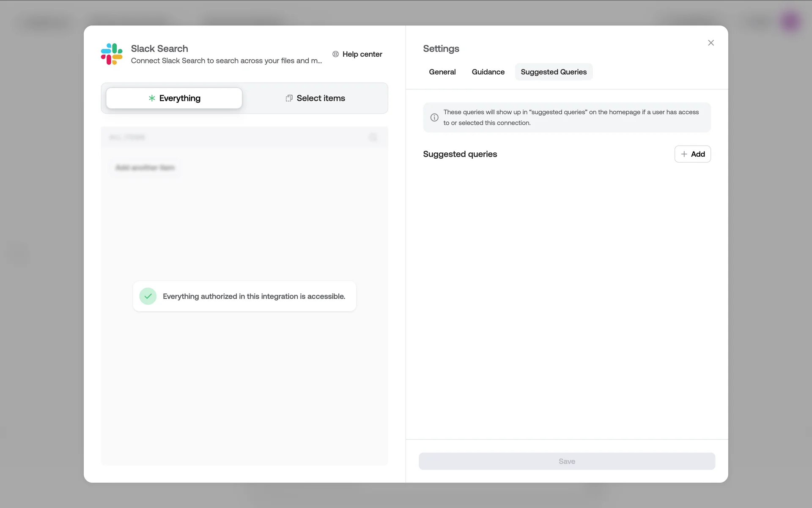Click the purple user avatar in background
This screenshot has height=508, width=812.
790,21
